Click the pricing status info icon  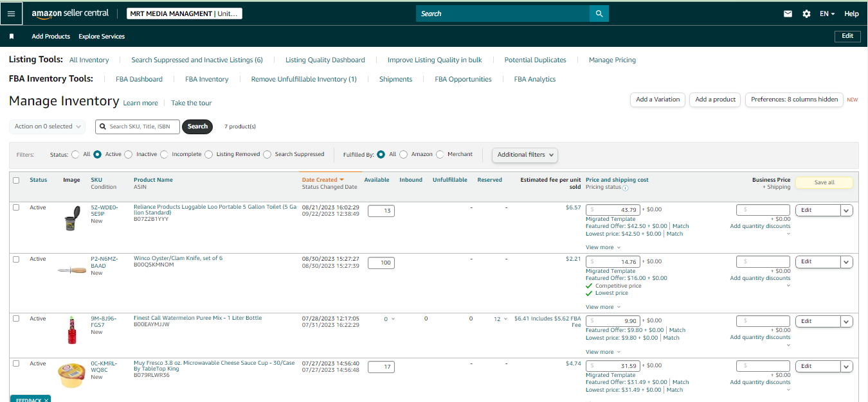(x=626, y=188)
